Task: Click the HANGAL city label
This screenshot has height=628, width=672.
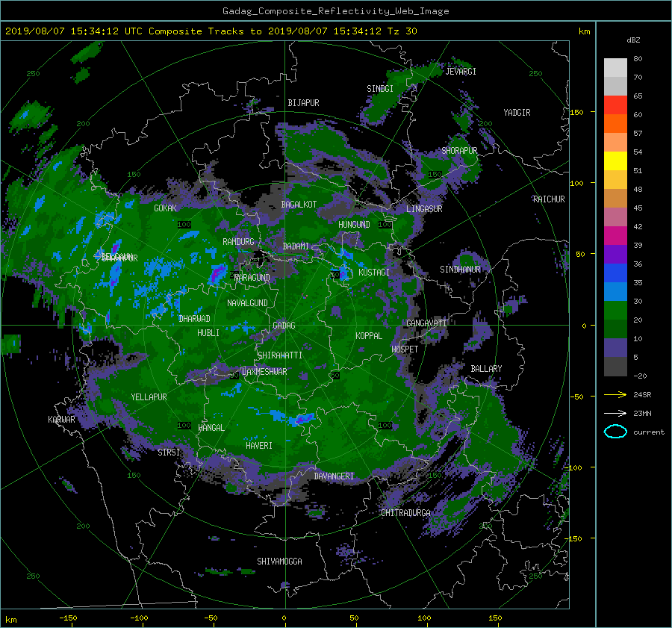Action: click(x=211, y=428)
